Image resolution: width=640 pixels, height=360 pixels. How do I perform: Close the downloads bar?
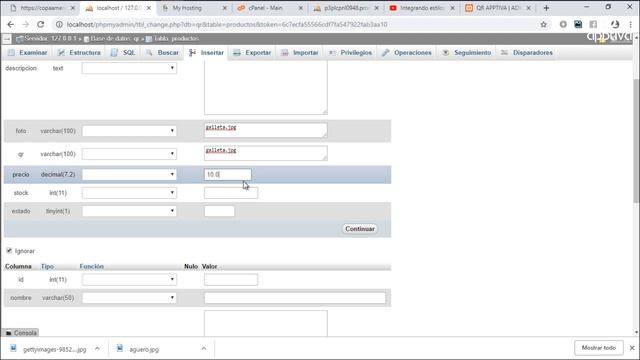[632, 348]
